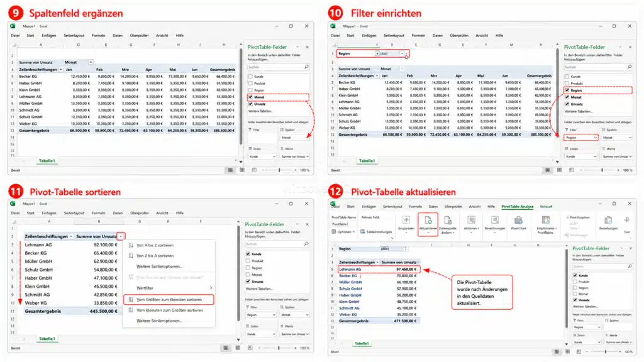Select Tabelle1 sheet tab in step 12 window
The height and width of the screenshot is (362, 644).
click(x=362, y=343)
